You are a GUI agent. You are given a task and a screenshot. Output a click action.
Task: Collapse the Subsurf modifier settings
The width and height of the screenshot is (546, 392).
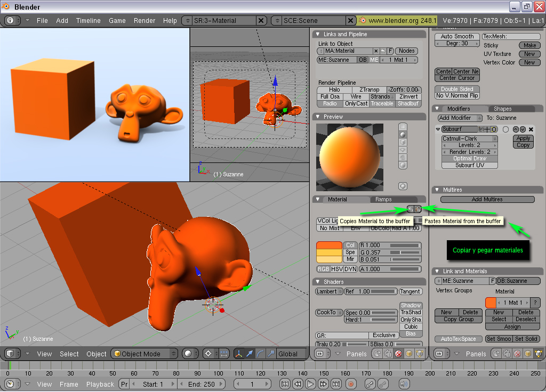point(438,129)
